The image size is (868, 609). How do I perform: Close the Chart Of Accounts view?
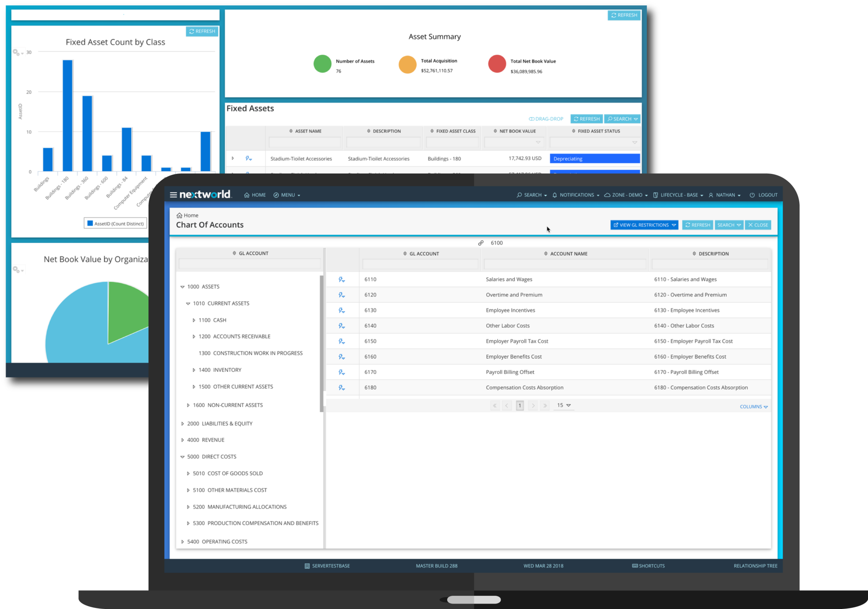pyautogui.click(x=758, y=225)
